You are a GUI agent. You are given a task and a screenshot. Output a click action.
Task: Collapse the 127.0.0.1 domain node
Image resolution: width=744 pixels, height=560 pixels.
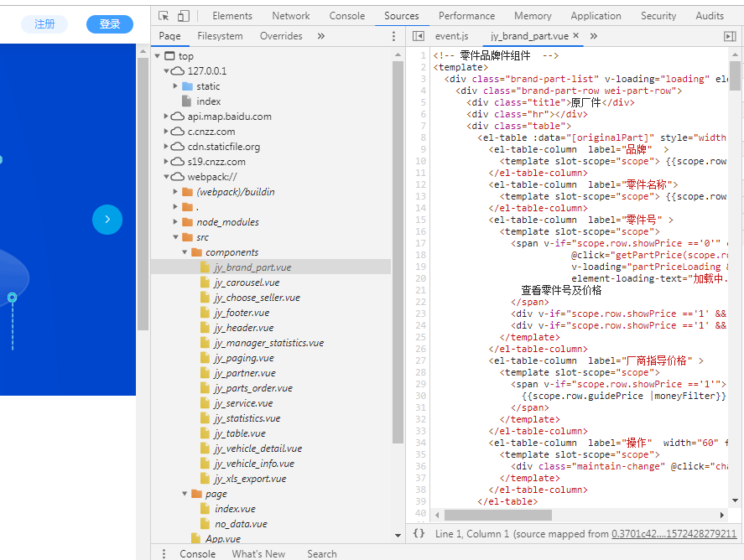tap(167, 71)
